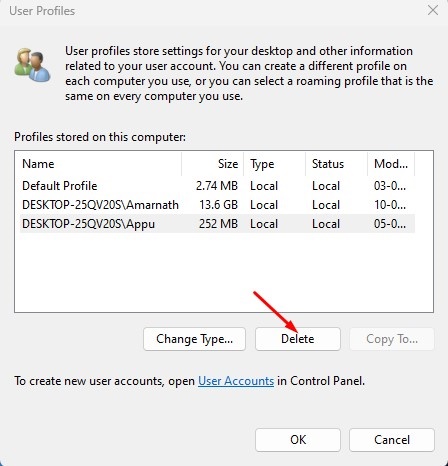
Task: Select the DESKTOP-25QV20S\Appu profile
Action: pos(217,224)
